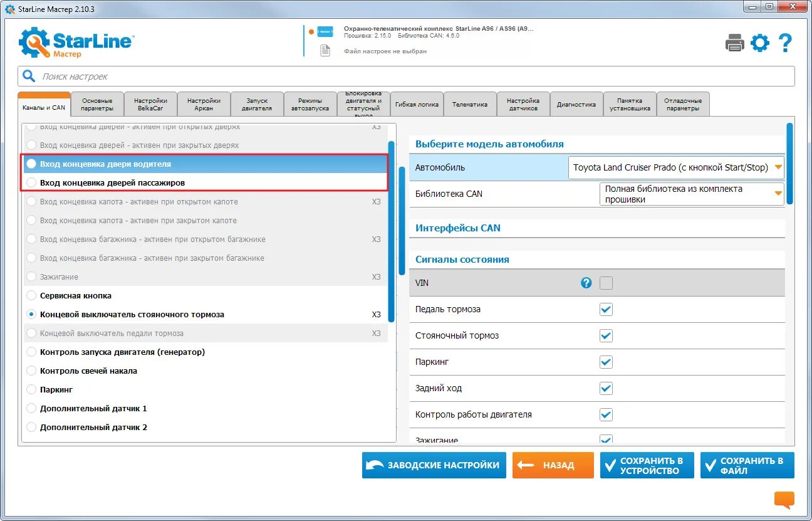Open Режимы автозапуска tab

pos(310,104)
